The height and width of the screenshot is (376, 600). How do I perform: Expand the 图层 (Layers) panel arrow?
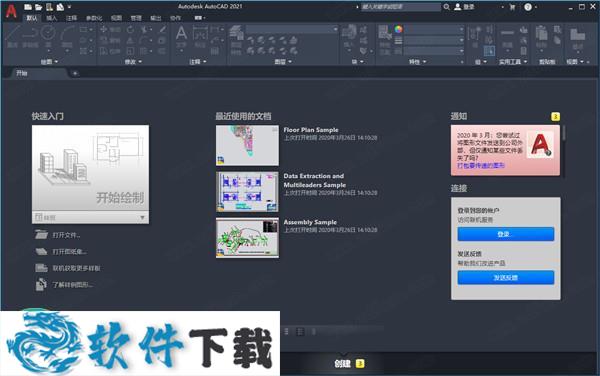click(x=290, y=62)
